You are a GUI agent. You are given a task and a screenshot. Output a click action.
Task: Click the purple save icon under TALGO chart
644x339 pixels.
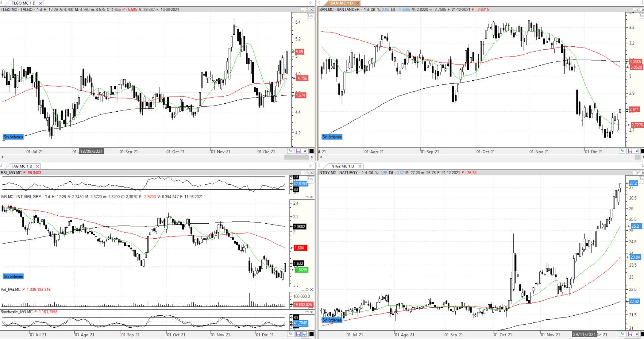[298, 151]
